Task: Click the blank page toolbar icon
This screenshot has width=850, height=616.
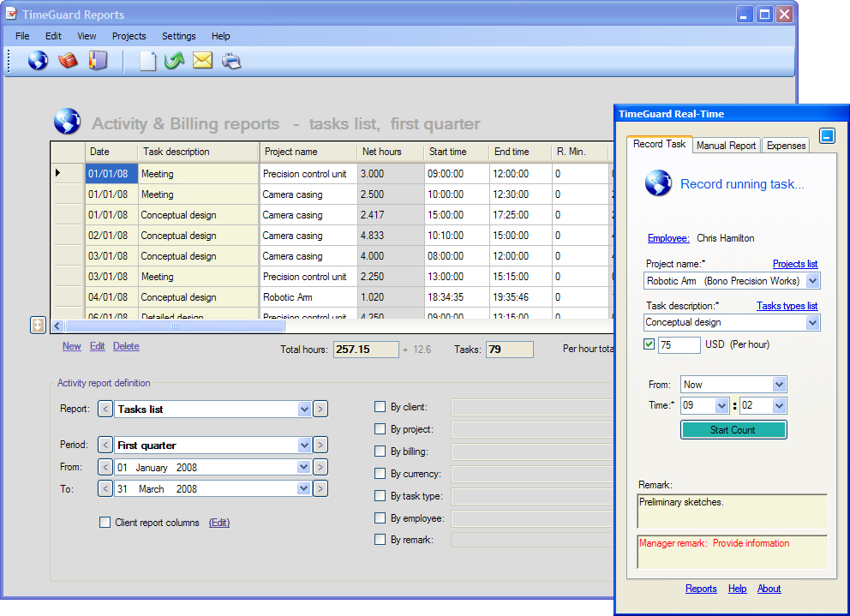Action: pos(147,61)
